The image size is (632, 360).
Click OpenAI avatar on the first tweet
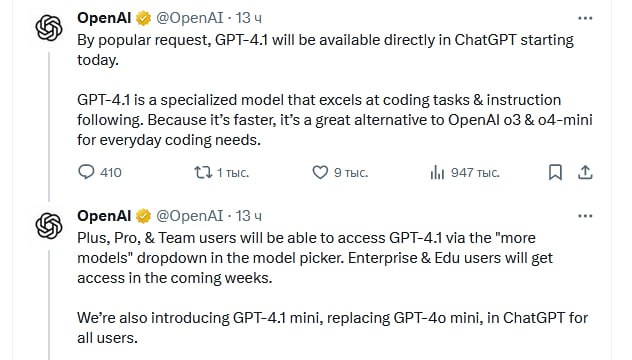point(49,28)
